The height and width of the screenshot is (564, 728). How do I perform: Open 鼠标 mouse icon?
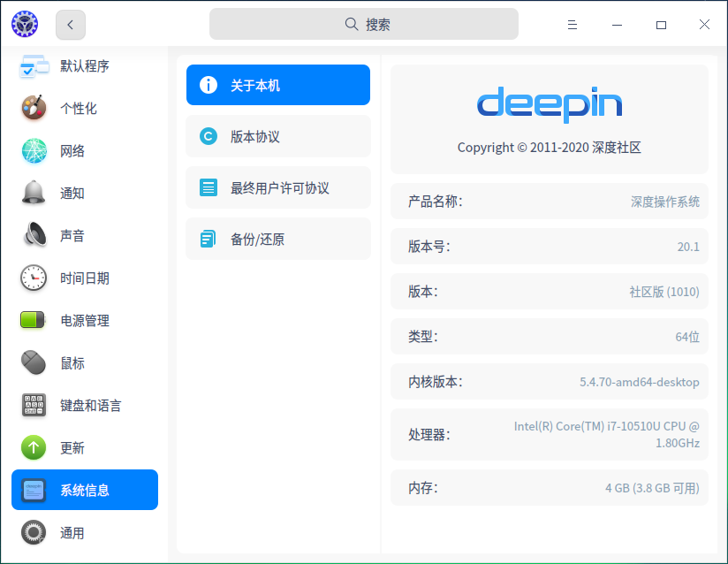(34, 362)
